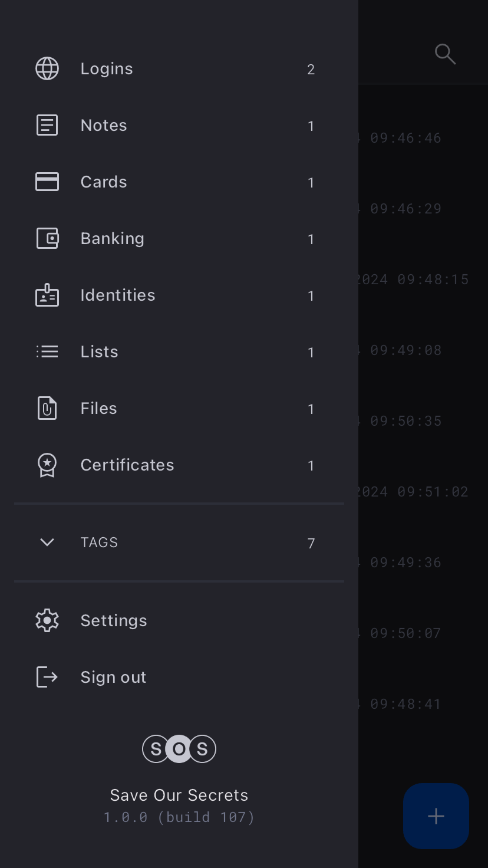488x868 pixels.
Task: Click the wallet icon beside Banking
Action: (x=47, y=239)
